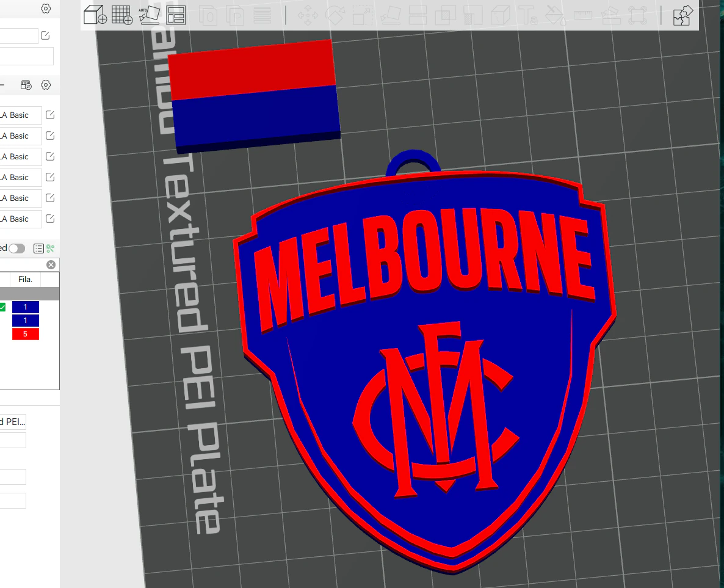The height and width of the screenshot is (588, 724).
Task: Click the Split to objects icon
Action: (x=209, y=15)
